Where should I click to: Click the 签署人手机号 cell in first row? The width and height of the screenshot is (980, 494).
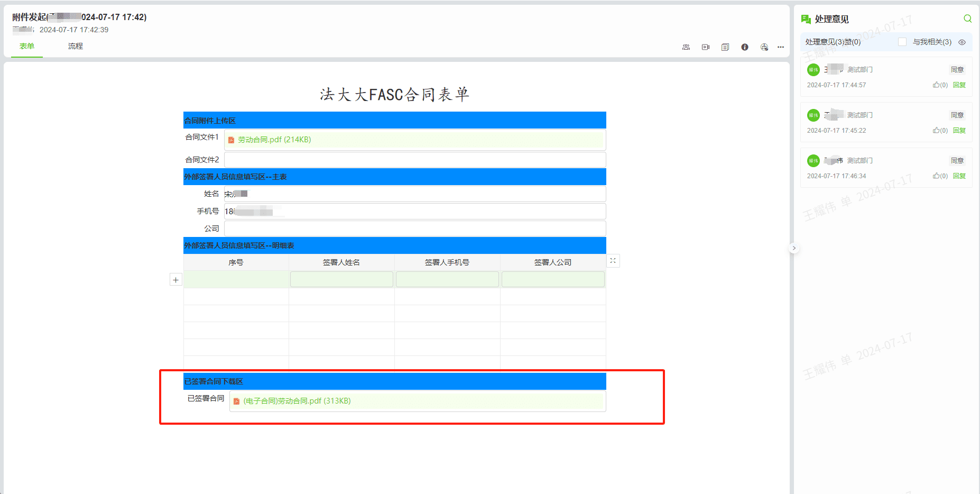point(447,279)
